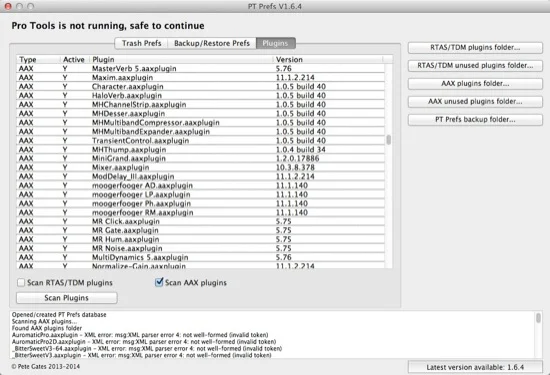Select MHDesser.aaxplugin row
This screenshot has height=375, width=550.
(201, 113)
